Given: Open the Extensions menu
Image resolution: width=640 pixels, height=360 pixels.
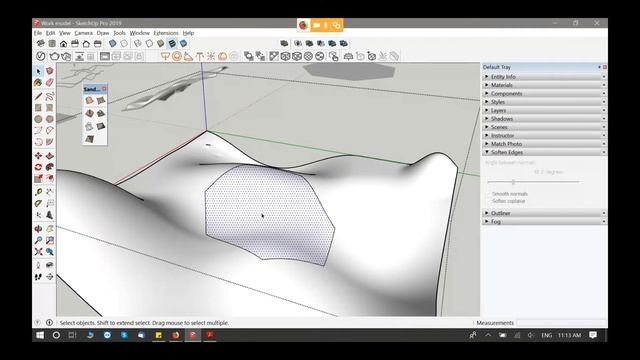Looking at the screenshot, I should click(x=166, y=33).
